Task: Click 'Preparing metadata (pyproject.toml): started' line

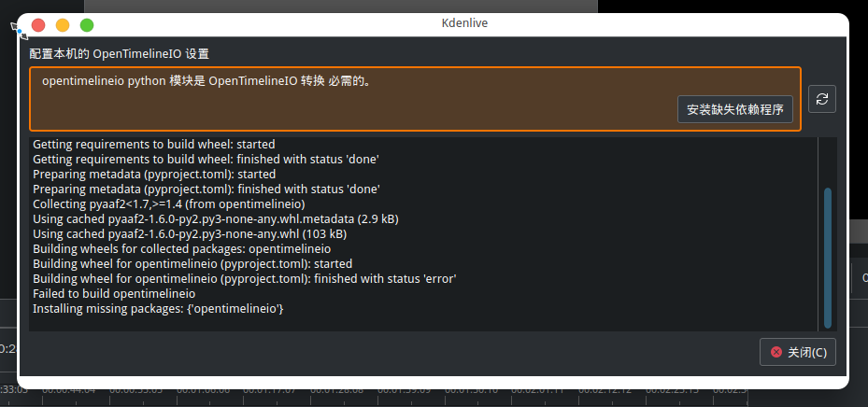Action: pos(154,175)
